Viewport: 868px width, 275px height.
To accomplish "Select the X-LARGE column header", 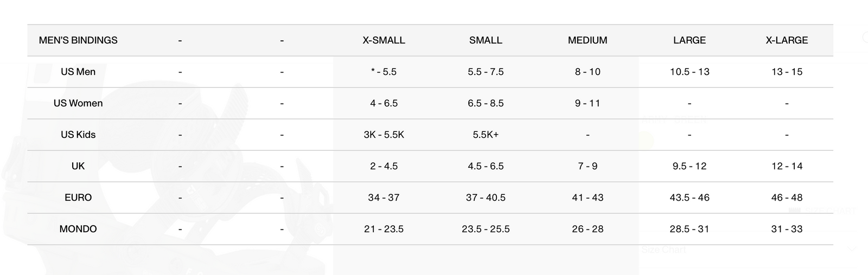I will 787,40.
